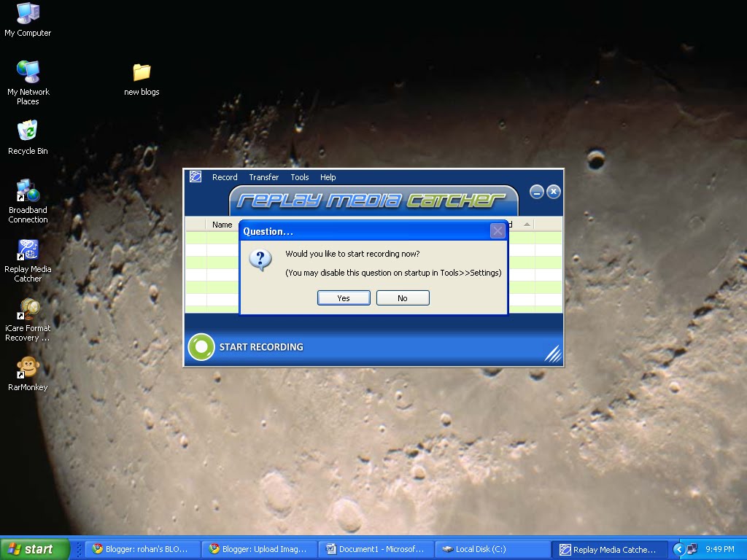Switch to Document1 - Microsoft Word taskbar item
Screen dimensions: 747x560
click(376, 549)
